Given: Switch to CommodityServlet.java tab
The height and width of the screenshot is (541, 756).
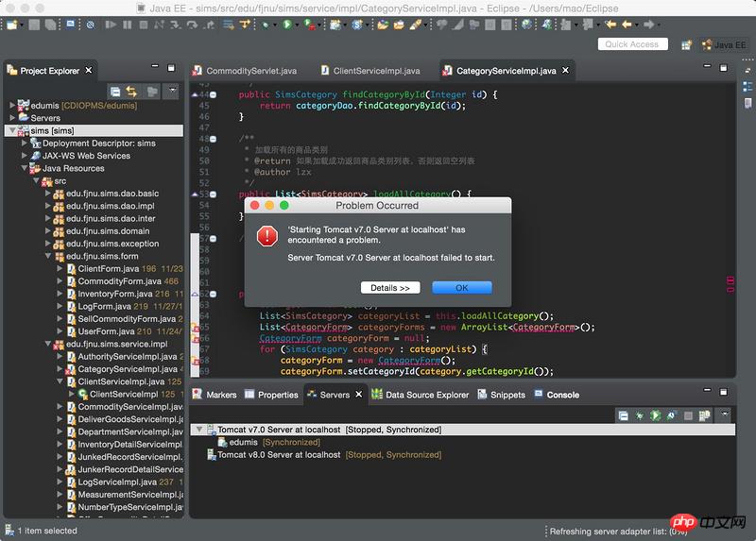Looking at the screenshot, I should [x=250, y=71].
